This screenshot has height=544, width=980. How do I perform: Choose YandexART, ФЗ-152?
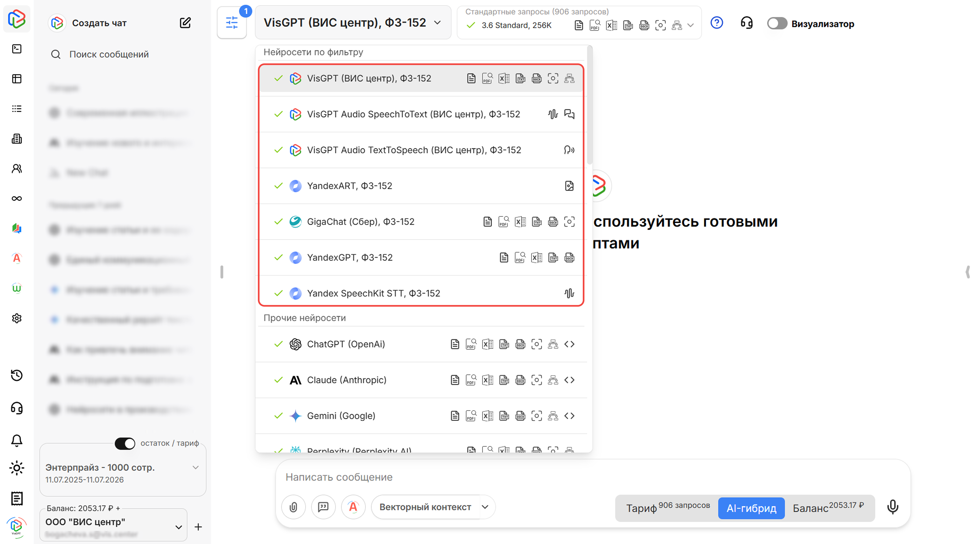click(x=421, y=186)
